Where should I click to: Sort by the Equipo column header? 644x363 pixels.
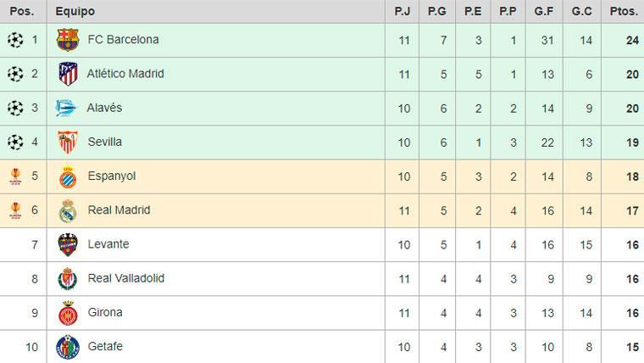click(75, 12)
